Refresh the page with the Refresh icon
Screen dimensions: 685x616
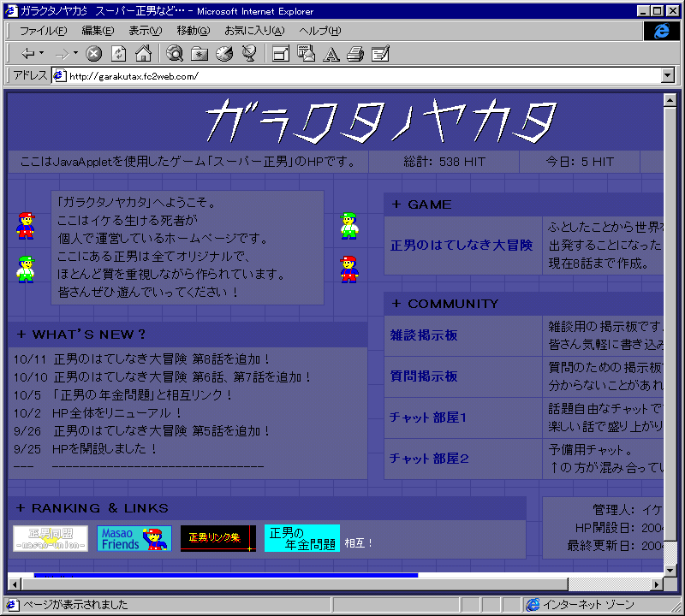tap(118, 54)
